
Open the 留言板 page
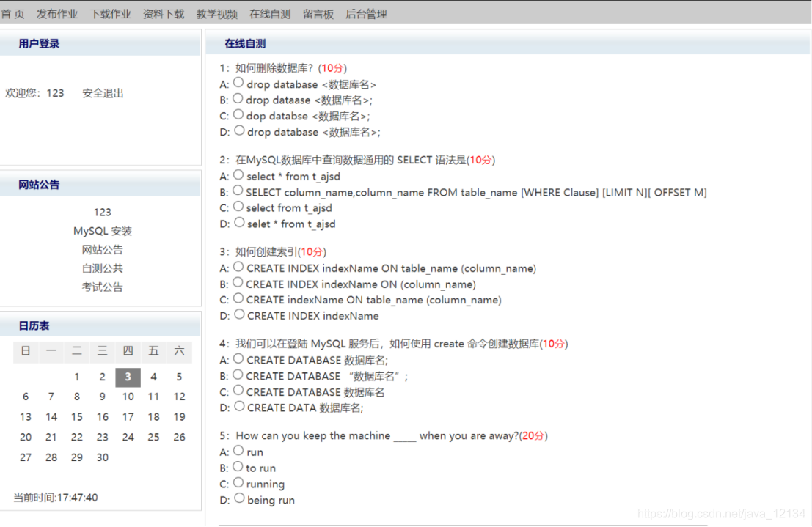click(x=318, y=14)
